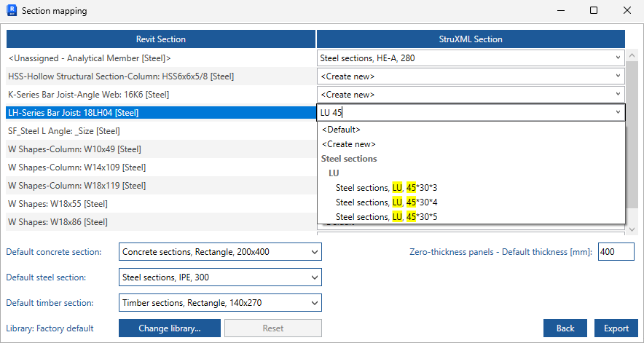The width and height of the screenshot is (644, 343).
Task: Click the Default concrete section label
Action: (54, 252)
